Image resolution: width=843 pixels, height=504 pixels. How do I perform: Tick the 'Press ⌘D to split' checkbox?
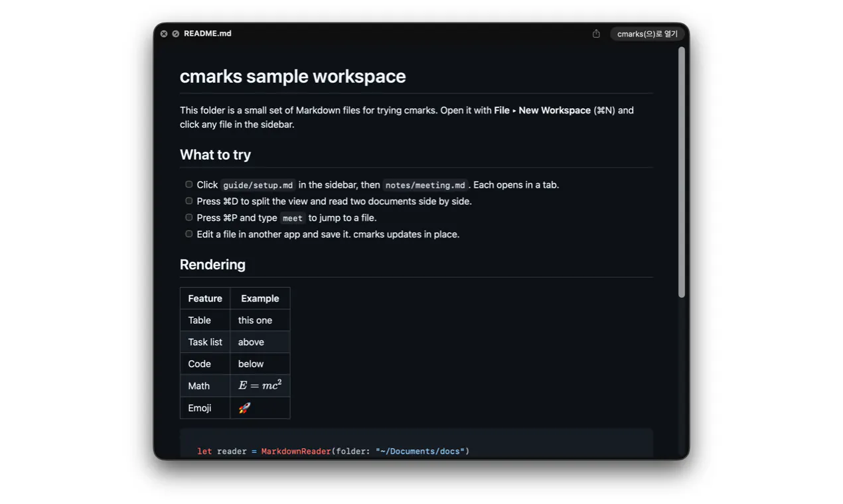click(x=189, y=201)
